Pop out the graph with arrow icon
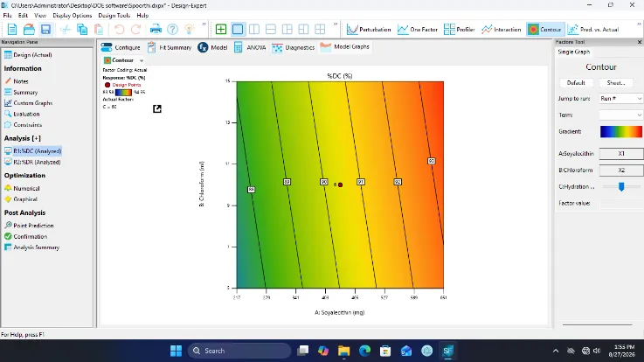The width and height of the screenshot is (644, 362). [x=157, y=108]
